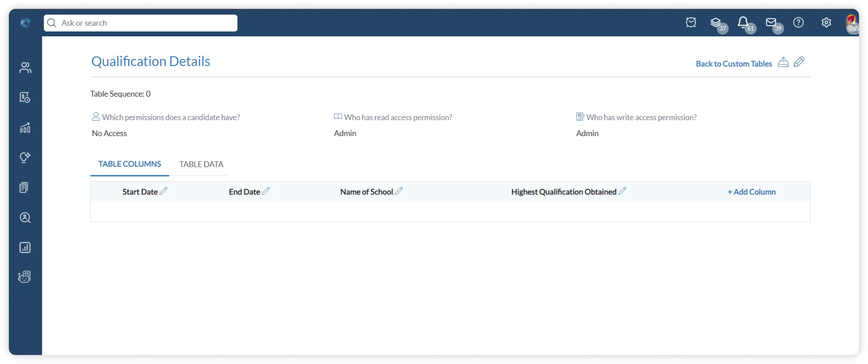Click the pencil edit icon for Qualification Details

799,62
